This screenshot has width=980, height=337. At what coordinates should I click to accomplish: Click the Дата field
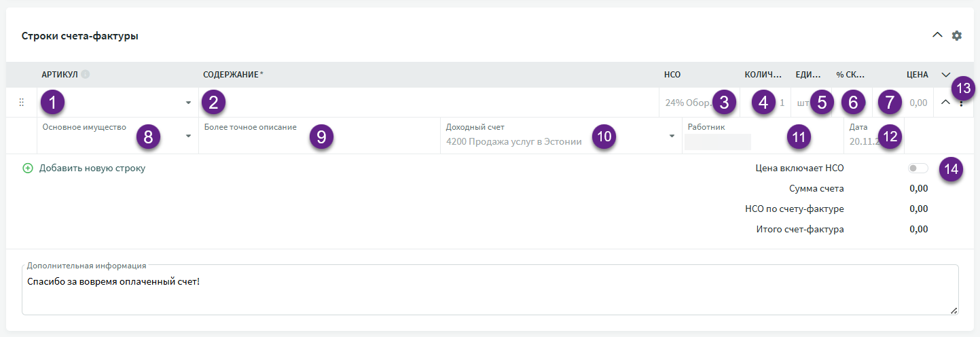(858, 141)
